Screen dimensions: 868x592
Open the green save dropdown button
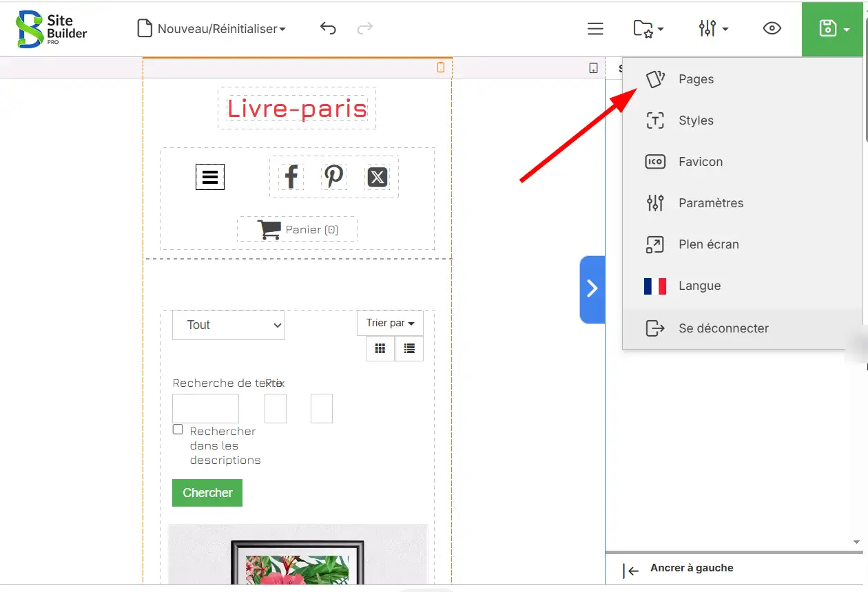[x=834, y=28]
